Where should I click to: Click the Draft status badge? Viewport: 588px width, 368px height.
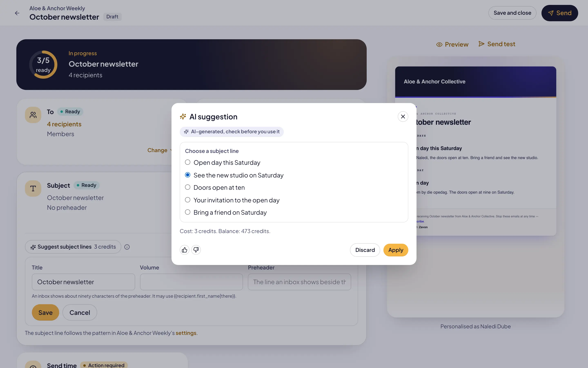(112, 17)
